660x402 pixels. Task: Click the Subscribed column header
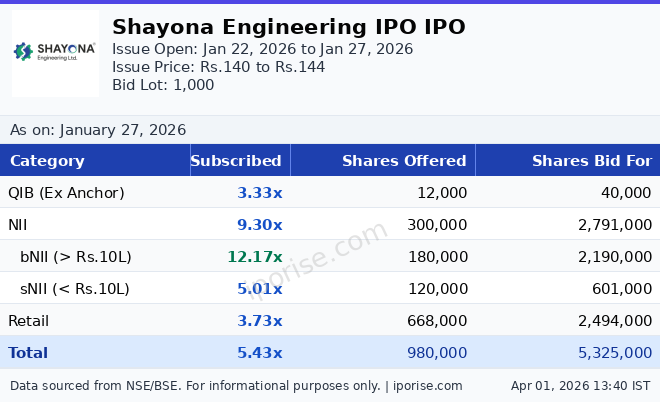[x=236, y=161]
